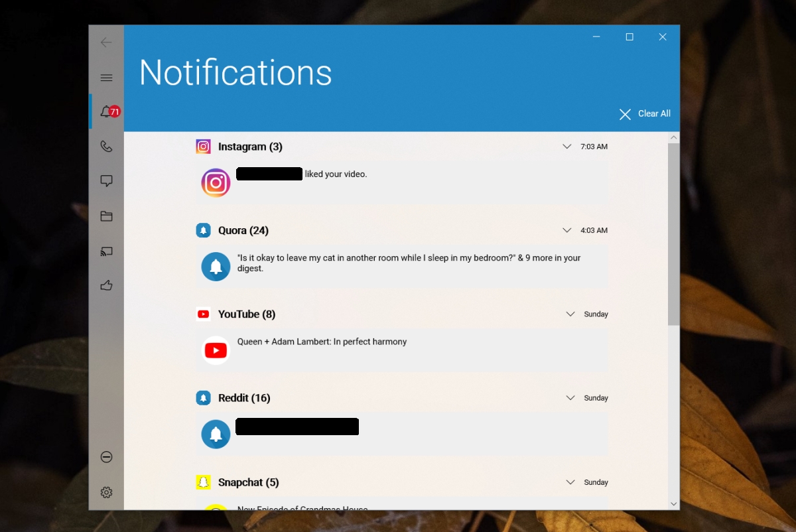Click the Reddit (16) group title
This screenshot has width=796, height=532.
244,398
